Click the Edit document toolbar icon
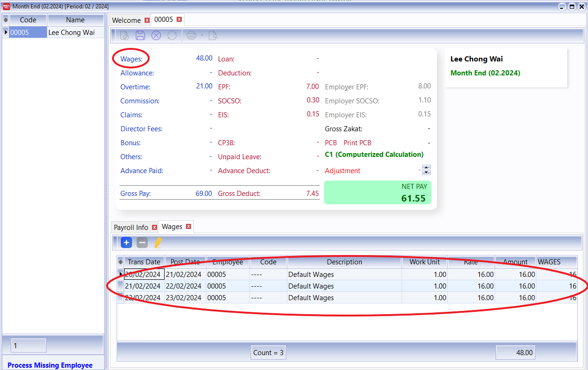Screen dimensions: 588x370 click(124, 35)
